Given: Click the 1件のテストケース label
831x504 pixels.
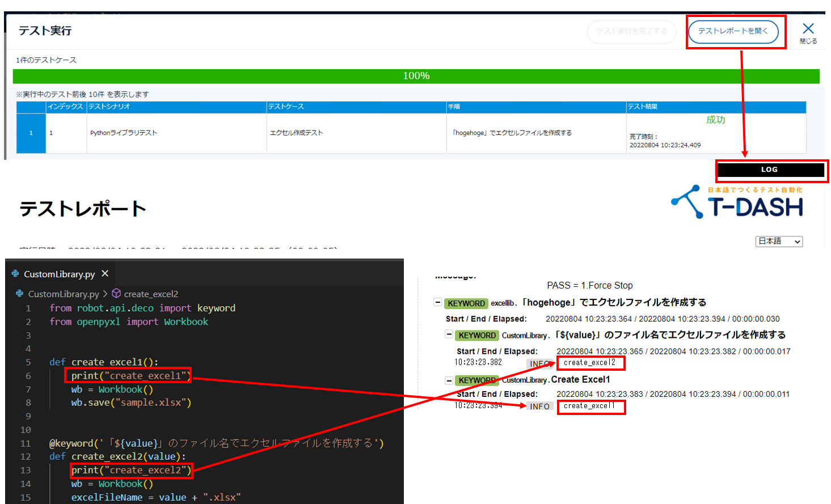Looking at the screenshot, I should [x=46, y=60].
